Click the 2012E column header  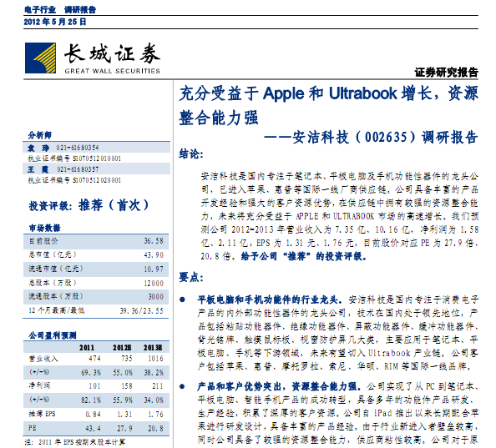tap(122, 348)
